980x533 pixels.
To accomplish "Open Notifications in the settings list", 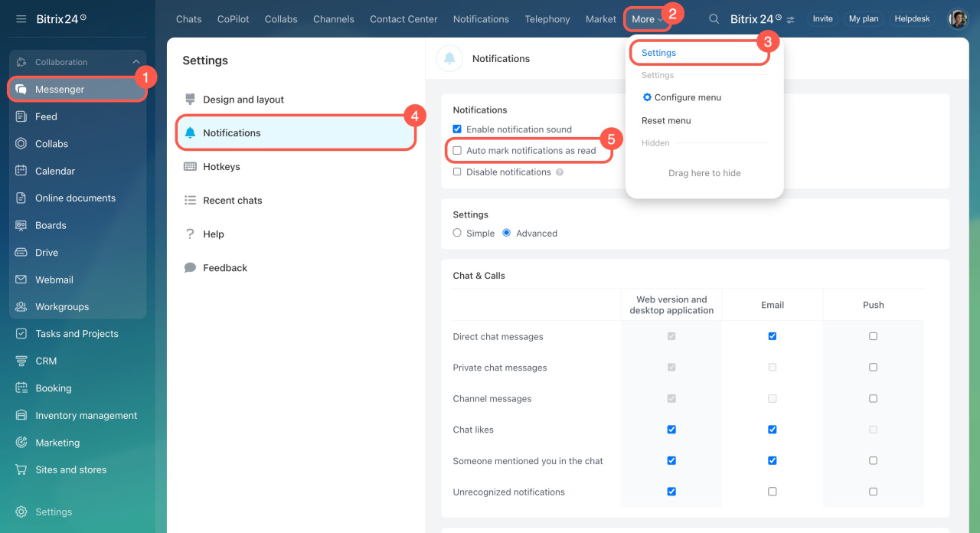I will tap(296, 133).
